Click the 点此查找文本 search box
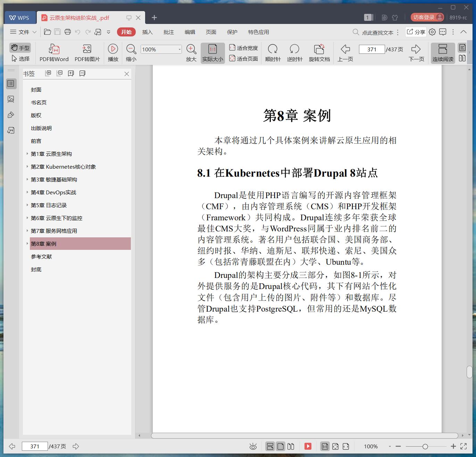Viewport: 476px width, 457px height. [x=374, y=32]
